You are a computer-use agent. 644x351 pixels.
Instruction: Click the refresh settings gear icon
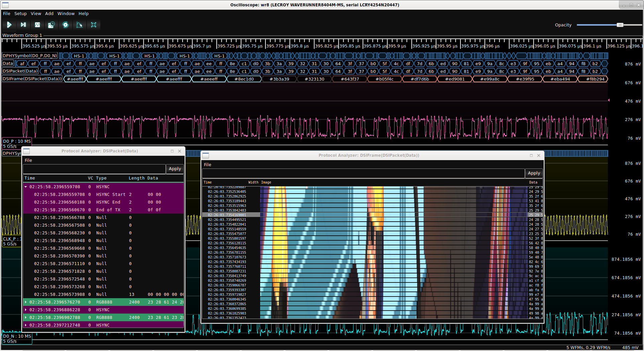[66, 25]
